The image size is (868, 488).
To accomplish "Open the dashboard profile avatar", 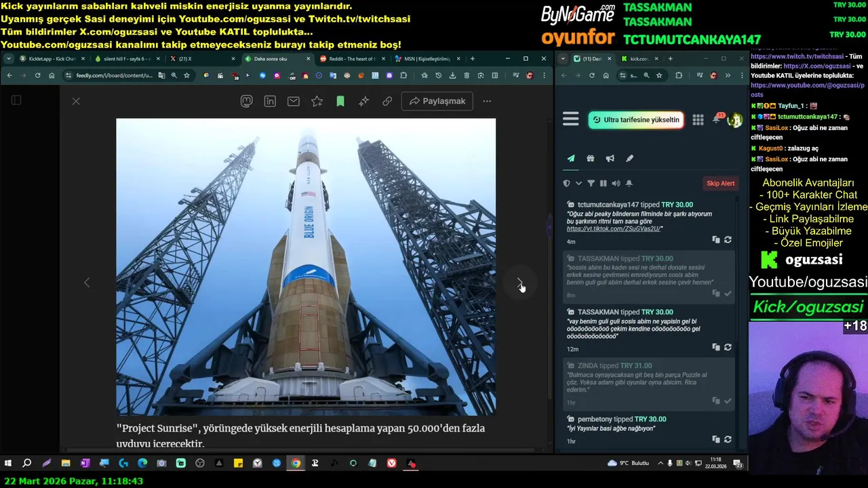I will 734,120.
